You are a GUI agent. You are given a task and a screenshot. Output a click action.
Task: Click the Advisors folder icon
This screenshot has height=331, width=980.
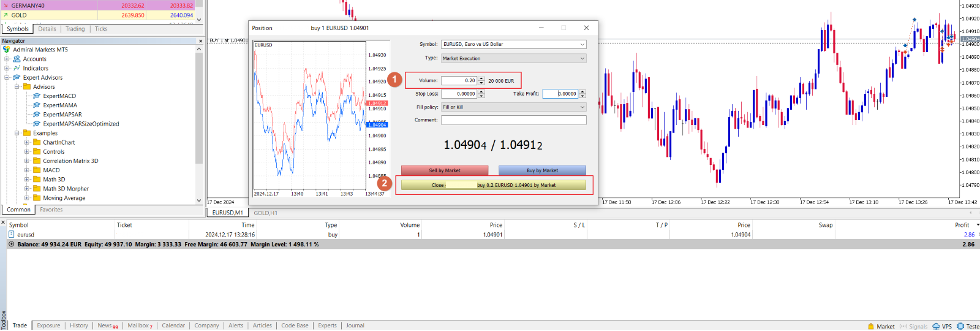coord(27,86)
